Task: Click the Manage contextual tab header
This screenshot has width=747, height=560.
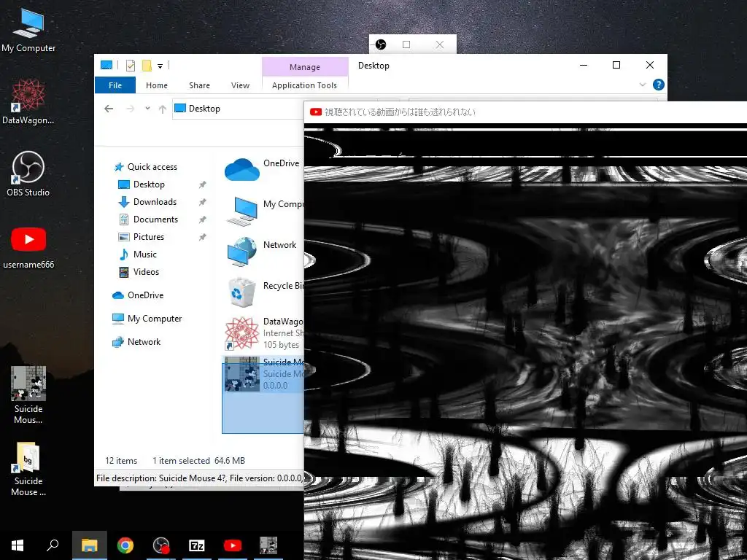Action: tap(305, 67)
